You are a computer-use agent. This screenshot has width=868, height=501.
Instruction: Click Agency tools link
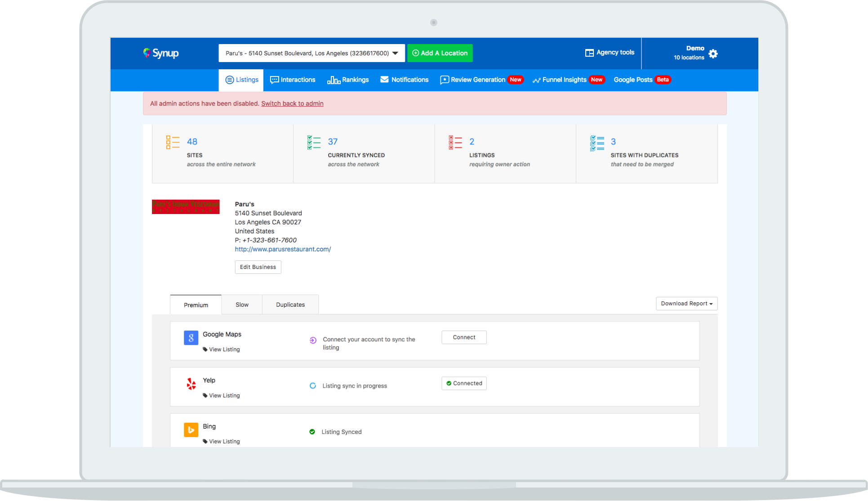610,53
